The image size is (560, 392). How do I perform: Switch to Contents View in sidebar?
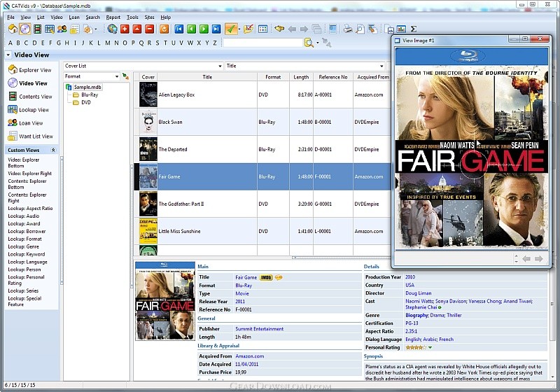(31, 97)
